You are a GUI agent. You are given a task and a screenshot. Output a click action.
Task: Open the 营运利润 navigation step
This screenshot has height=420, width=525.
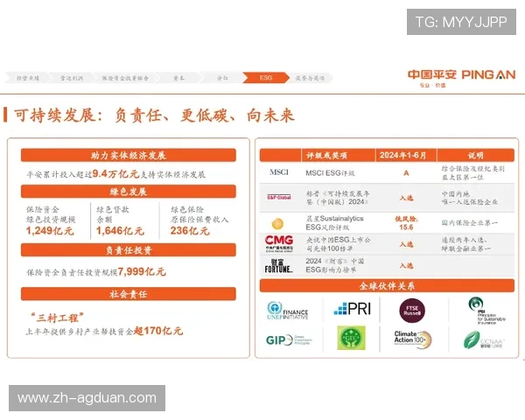click(72, 78)
